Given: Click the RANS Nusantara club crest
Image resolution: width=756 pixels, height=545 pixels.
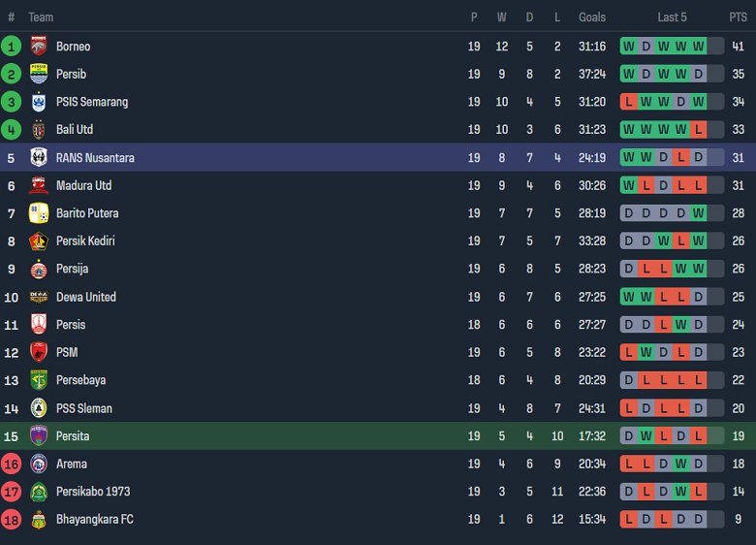Looking at the screenshot, I should 39,158.
